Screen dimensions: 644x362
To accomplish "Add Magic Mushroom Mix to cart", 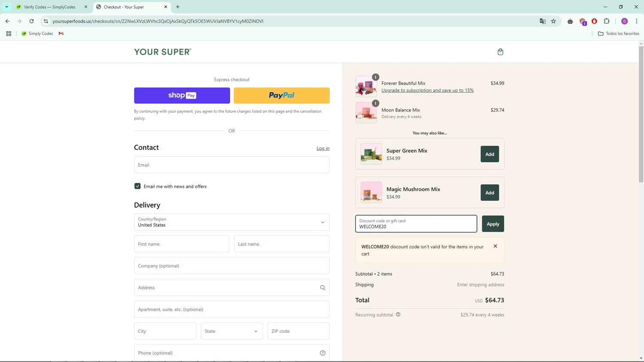I will pos(490,193).
